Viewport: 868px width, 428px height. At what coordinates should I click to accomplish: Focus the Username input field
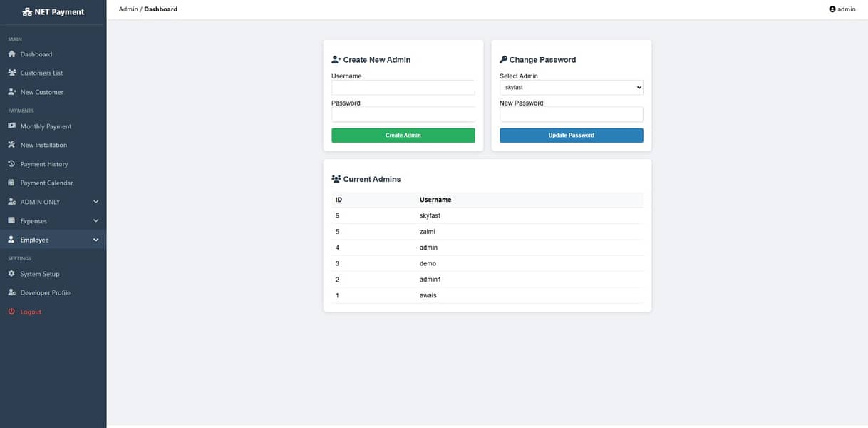403,88
